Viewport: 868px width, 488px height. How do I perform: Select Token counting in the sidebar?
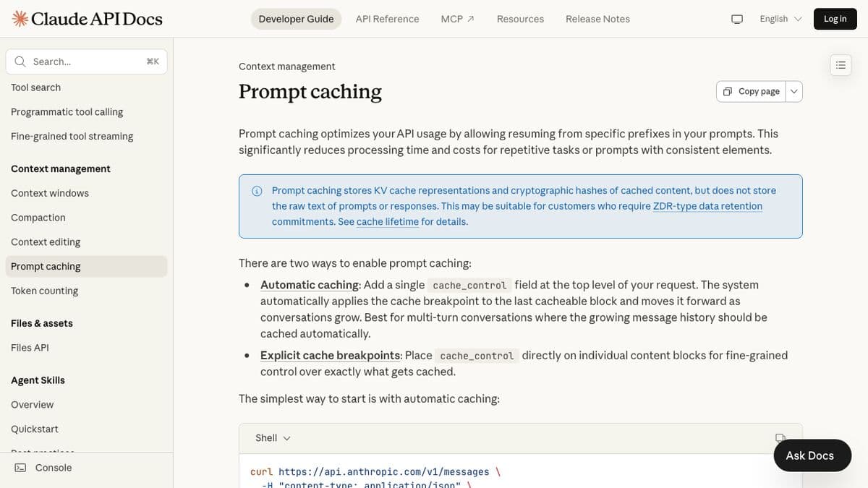point(44,290)
